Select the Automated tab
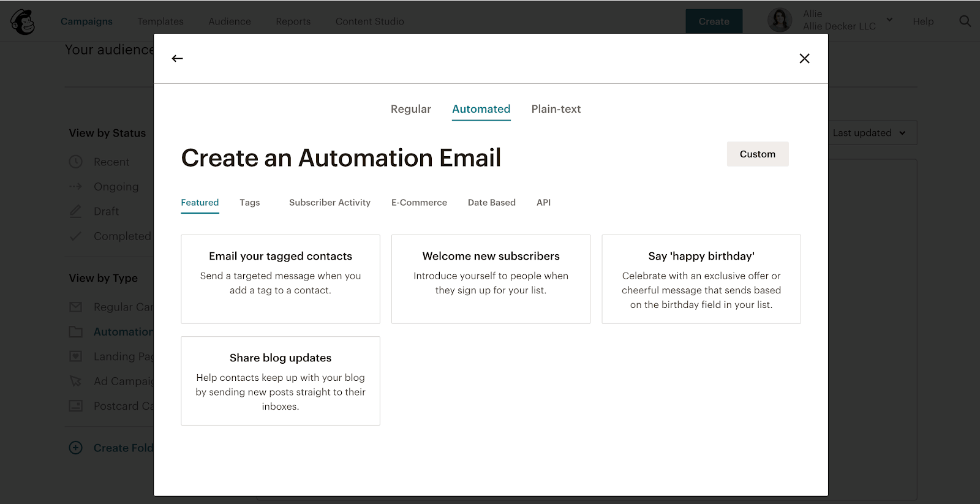The height and width of the screenshot is (504, 980). pos(481,109)
